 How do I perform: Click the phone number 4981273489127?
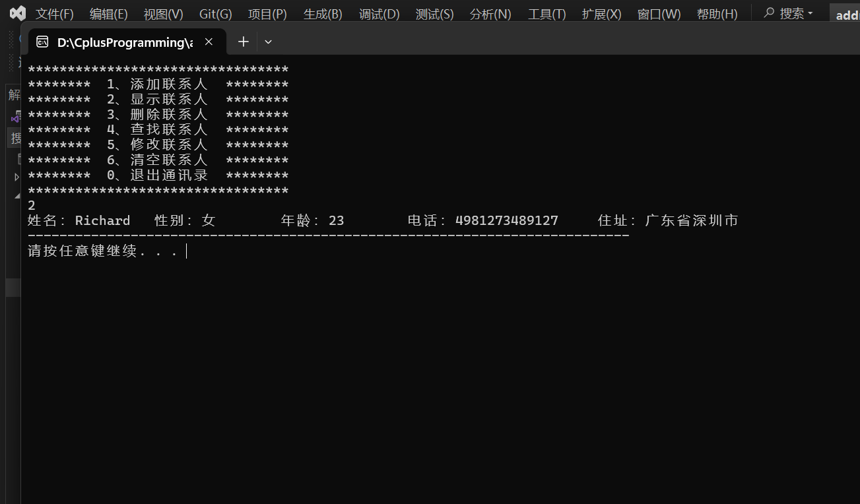507,220
